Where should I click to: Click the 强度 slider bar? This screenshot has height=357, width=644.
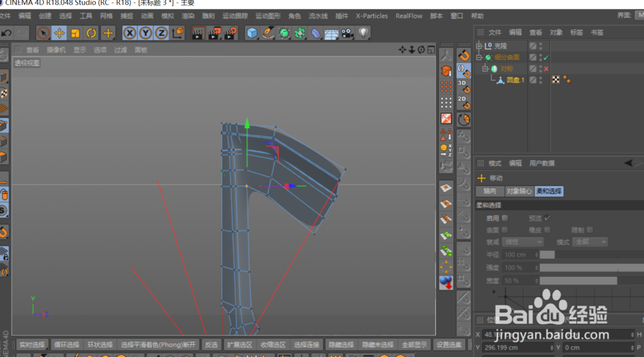click(x=592, y=268)
